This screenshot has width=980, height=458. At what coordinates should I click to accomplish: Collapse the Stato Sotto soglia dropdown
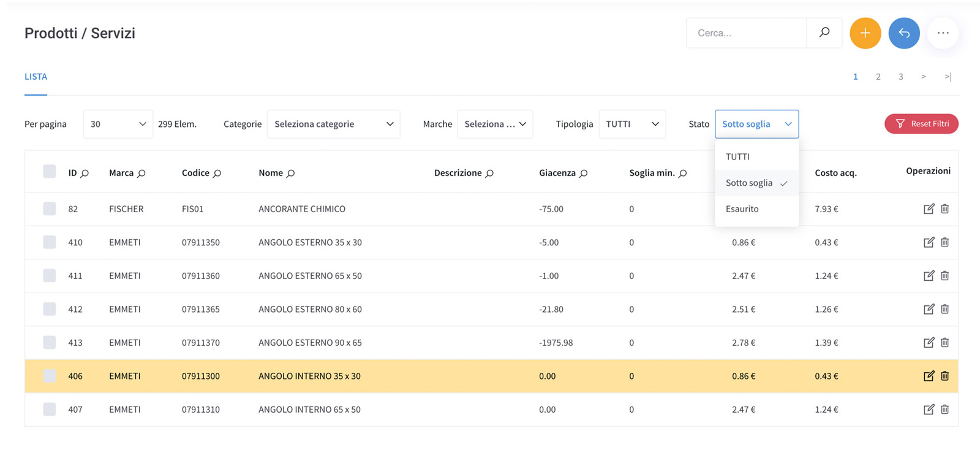756,124
